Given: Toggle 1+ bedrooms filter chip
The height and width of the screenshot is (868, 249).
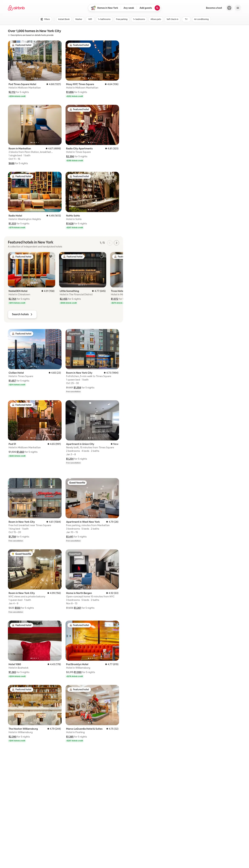Looking at the screenshot, I should coord(139,19).
